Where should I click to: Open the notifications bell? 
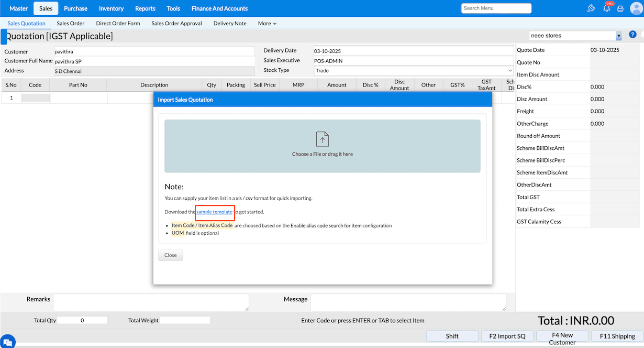[x=607, y=8]
